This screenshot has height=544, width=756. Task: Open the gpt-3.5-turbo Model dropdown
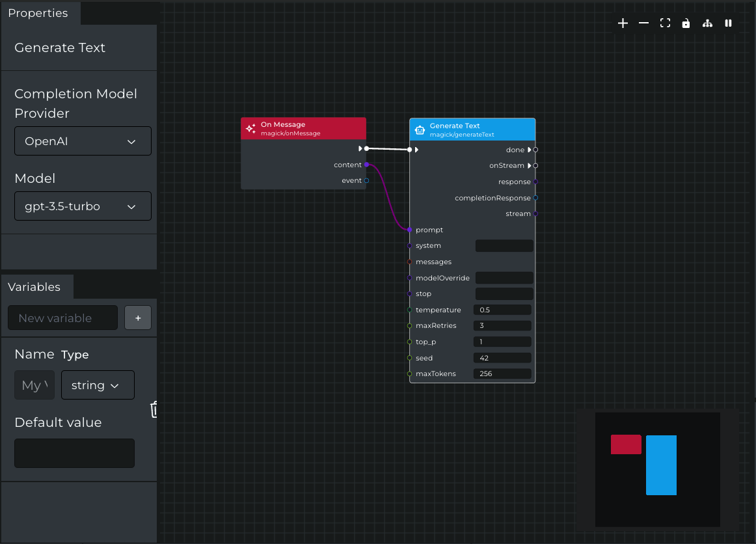(x=83, y=206)
